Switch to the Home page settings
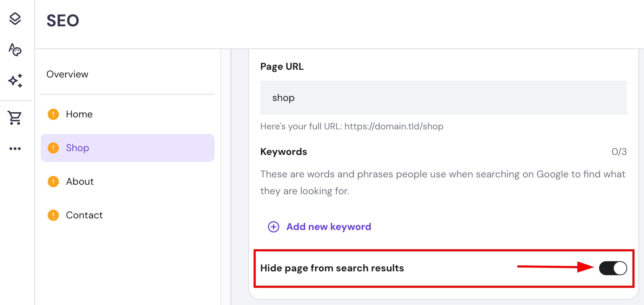The width and height of the screenshot is (644, 305). (79, 114)
